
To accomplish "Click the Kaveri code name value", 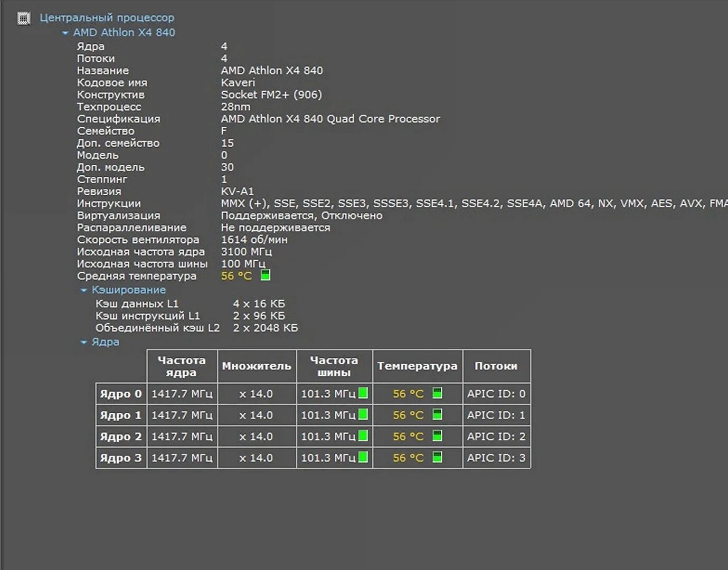I will tap(238, 83).
